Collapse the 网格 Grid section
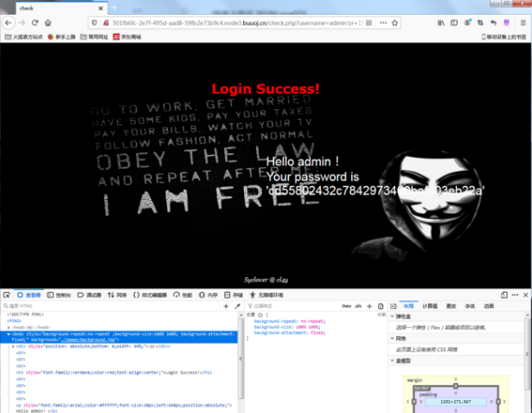The image size is (532, 413). point(393,339)
